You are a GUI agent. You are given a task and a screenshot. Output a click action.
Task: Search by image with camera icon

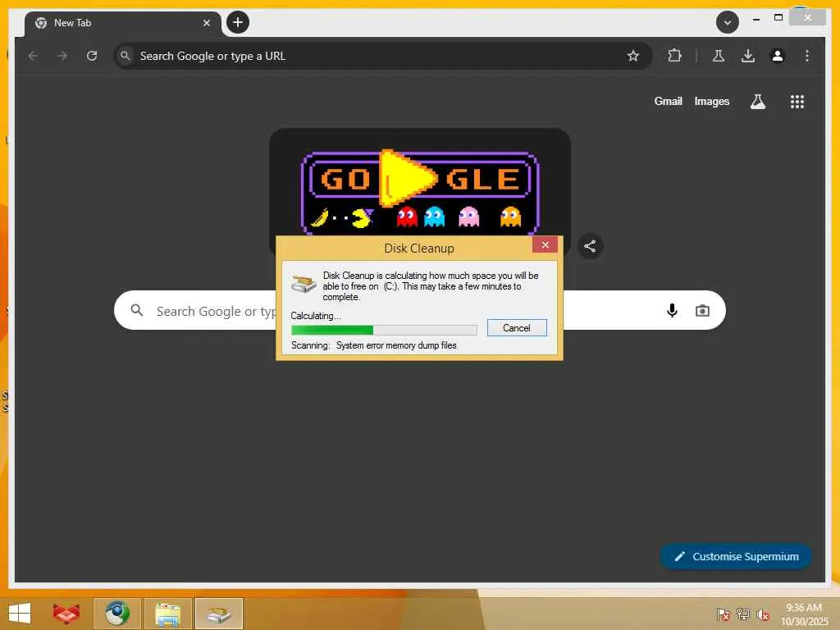tap(702, 311)
